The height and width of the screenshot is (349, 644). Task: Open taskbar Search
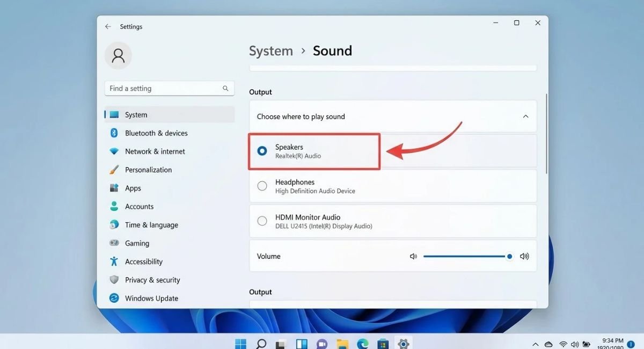pyautogui.click(x=261, y=343)
